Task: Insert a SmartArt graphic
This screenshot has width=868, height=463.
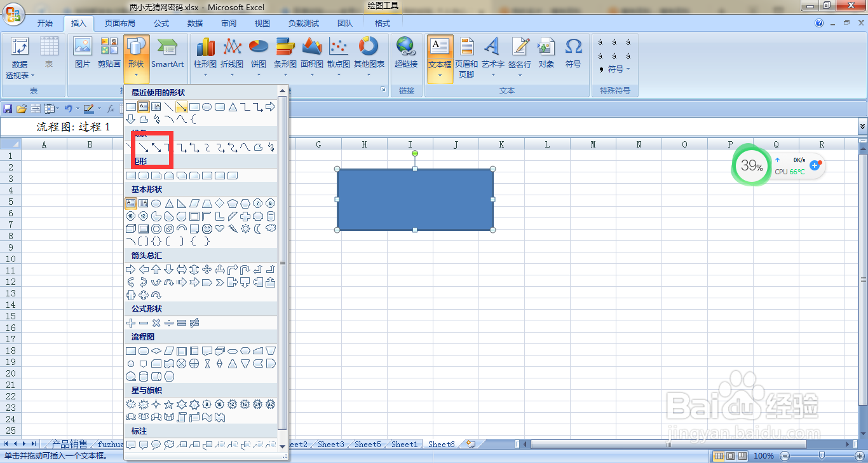Action: tap(167, 53)
